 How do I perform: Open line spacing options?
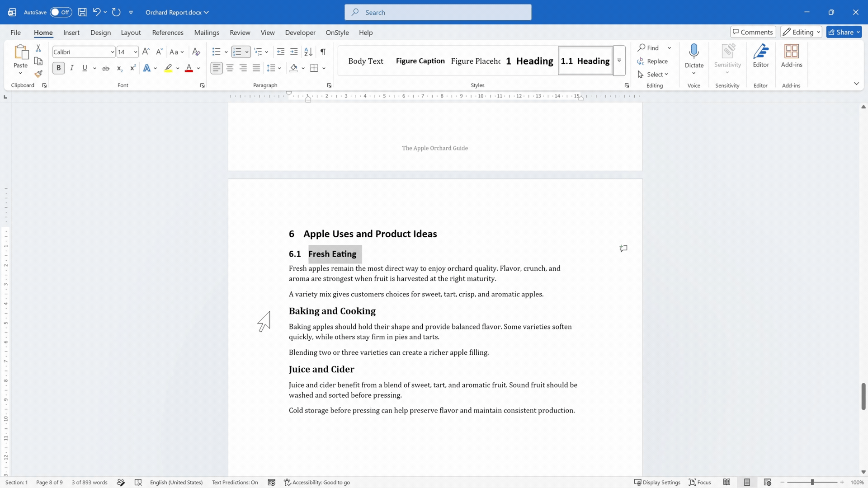tap(274, 68)
